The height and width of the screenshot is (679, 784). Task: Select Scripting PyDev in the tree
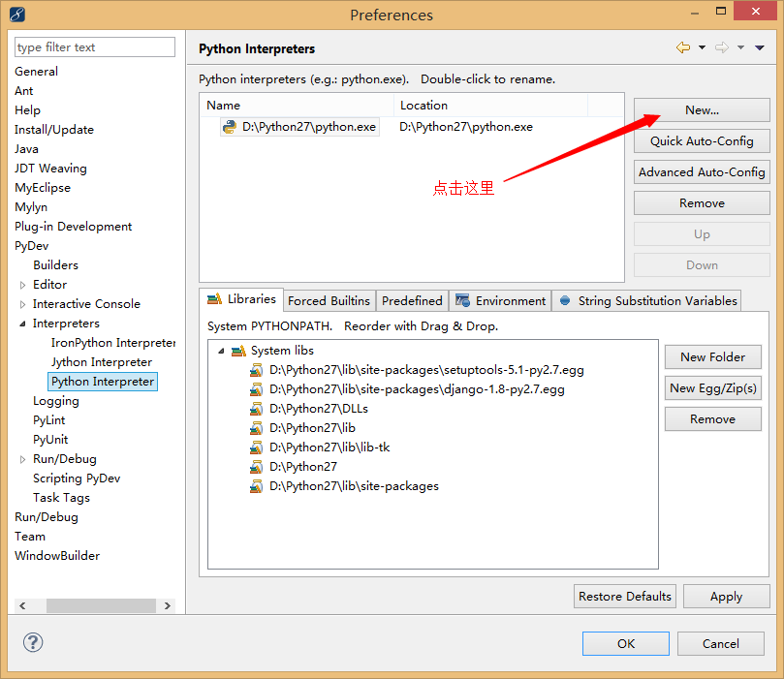point(77,478)
